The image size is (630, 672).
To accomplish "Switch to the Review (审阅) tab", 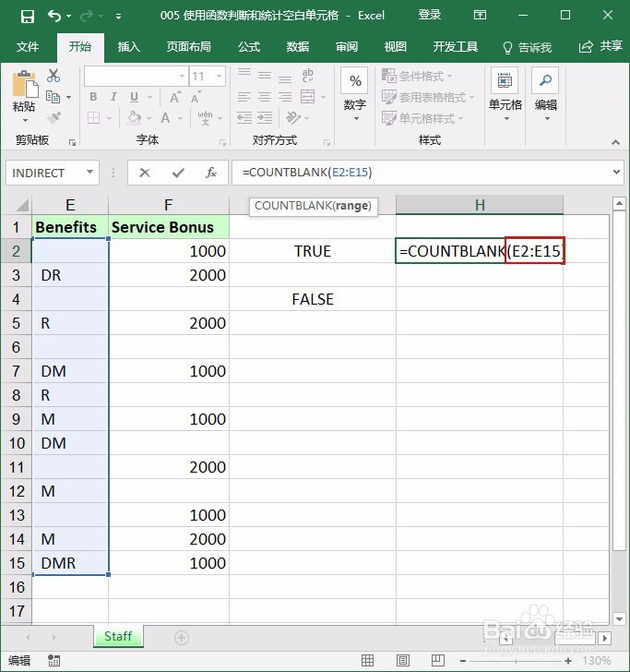I will (x=347, y=46).
